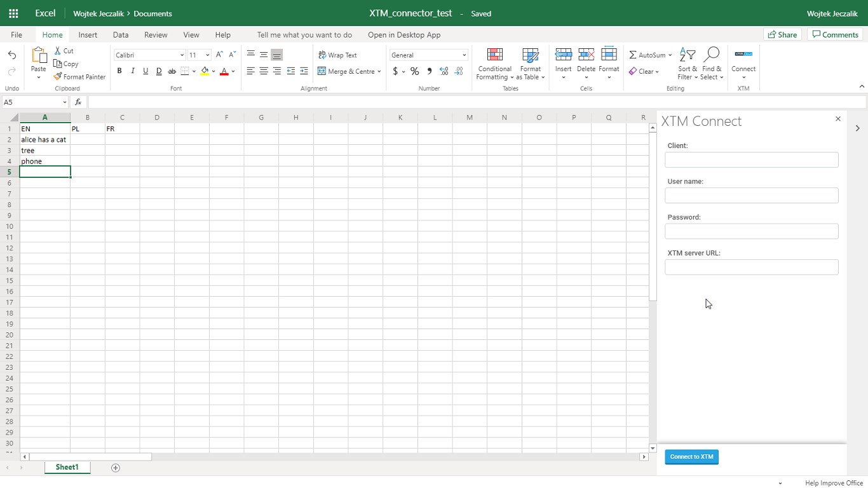Add a new sheet with plus icon
This screenshot has height=488, width=868.
tap(116, 468)
